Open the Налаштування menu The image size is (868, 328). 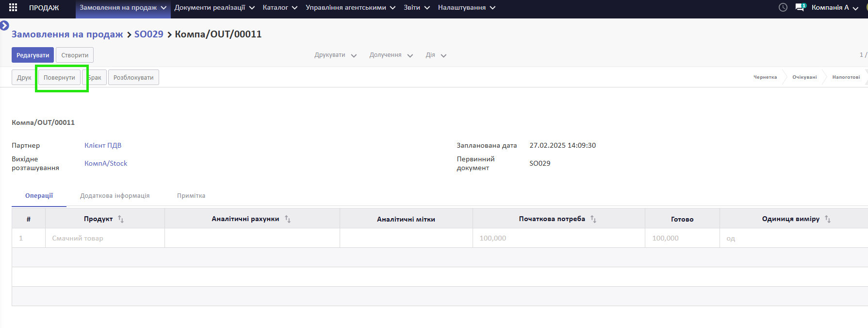click(467, 8)
